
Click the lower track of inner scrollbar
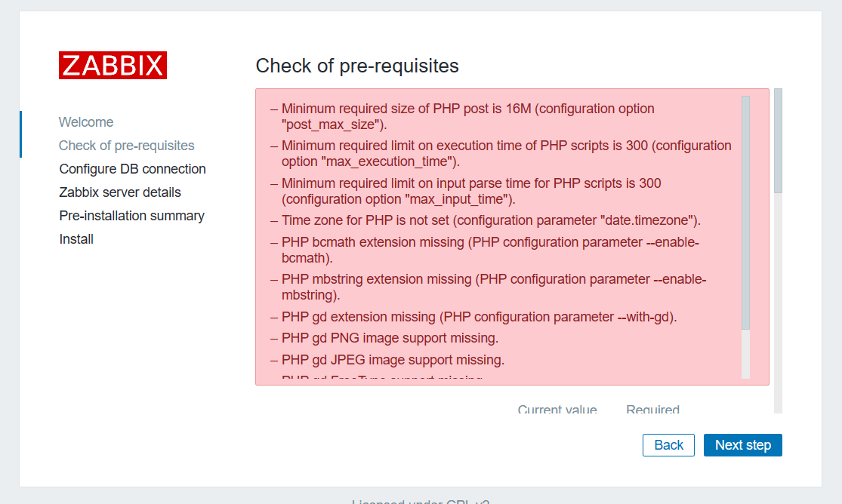point(745,355)
